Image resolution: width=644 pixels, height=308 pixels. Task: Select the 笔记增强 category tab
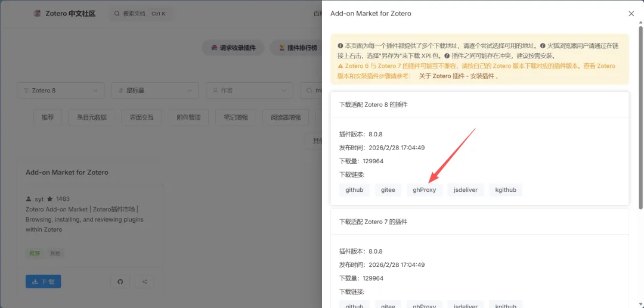(236, 117)
